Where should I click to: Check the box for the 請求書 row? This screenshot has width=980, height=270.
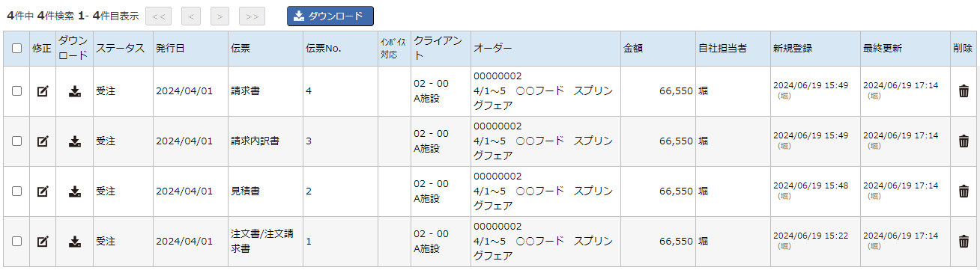[x=16, y=91]
